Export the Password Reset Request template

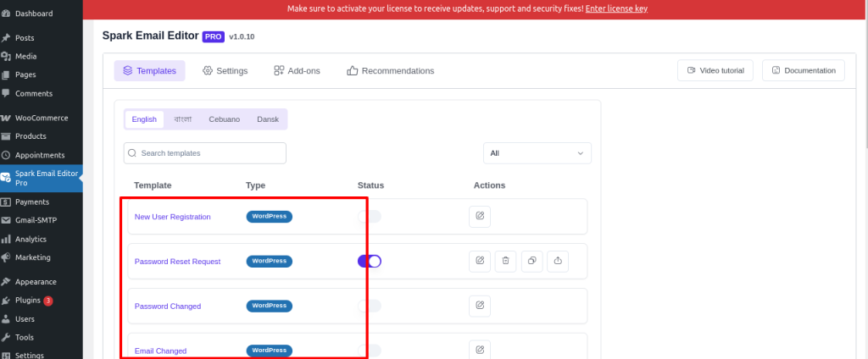click(x=558, y=261)
